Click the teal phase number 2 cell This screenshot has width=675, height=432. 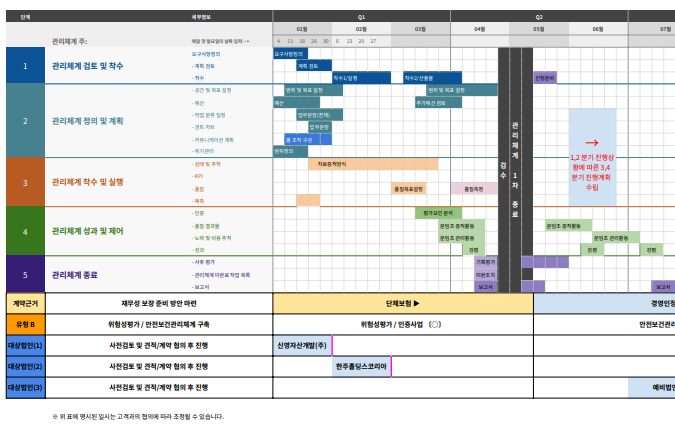26,120
